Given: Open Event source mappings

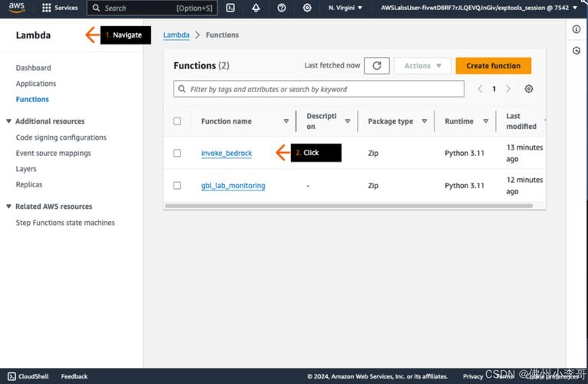Looking at the screenshot, I should 53,153.
